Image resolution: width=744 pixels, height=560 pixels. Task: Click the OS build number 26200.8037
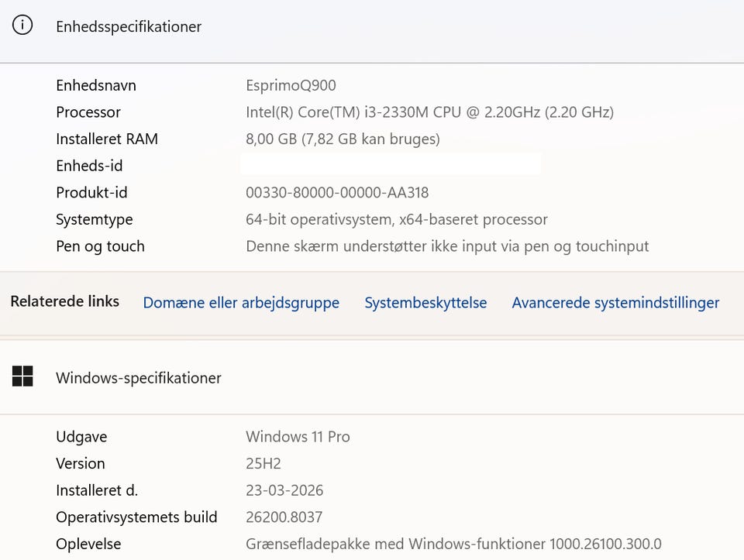[284, 517]
